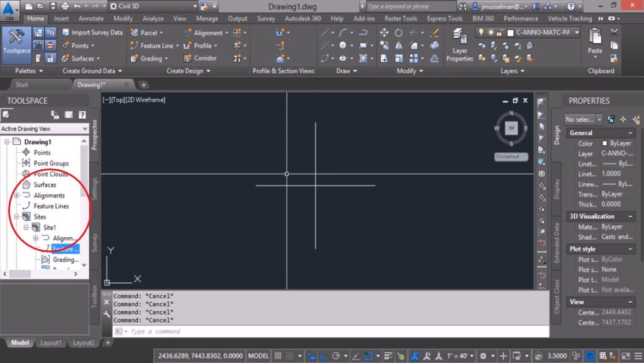This screenshot has width=644, height=363.
Task: Toggle polar tracking in status bar
Action: click(336, 355)
